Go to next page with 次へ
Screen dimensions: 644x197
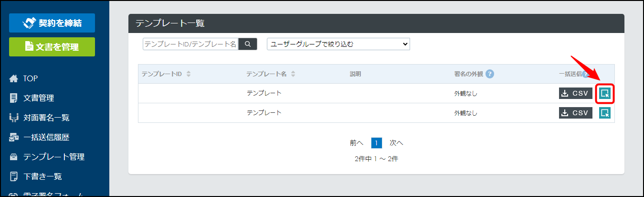click(396, 143)
